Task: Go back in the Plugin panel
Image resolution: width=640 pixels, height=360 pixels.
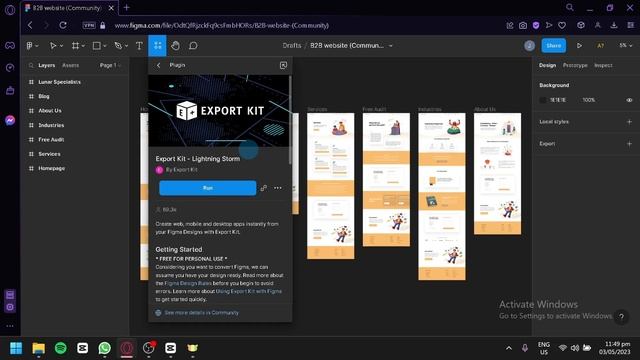Action: (x=159, y=65)
